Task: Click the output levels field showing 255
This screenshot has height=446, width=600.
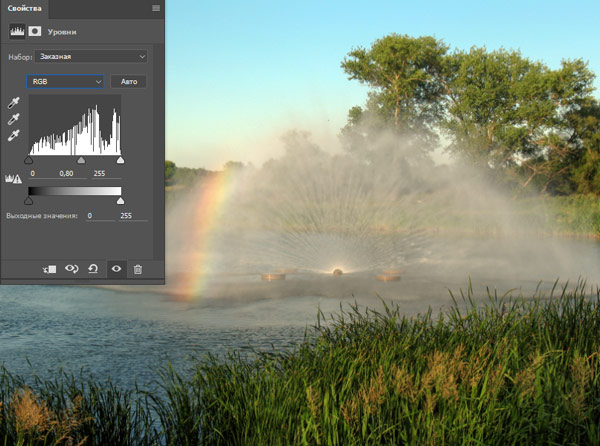Action: click(x=133, y=216)
